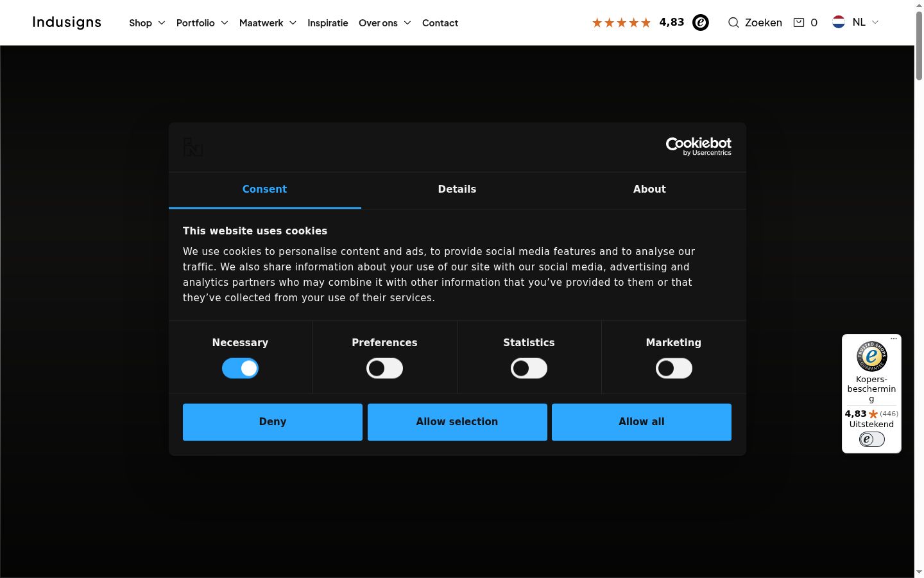The width and height of the screenshot is (924, 578).
Task: Go to Inspiratie page
Action: coord(328,23)
